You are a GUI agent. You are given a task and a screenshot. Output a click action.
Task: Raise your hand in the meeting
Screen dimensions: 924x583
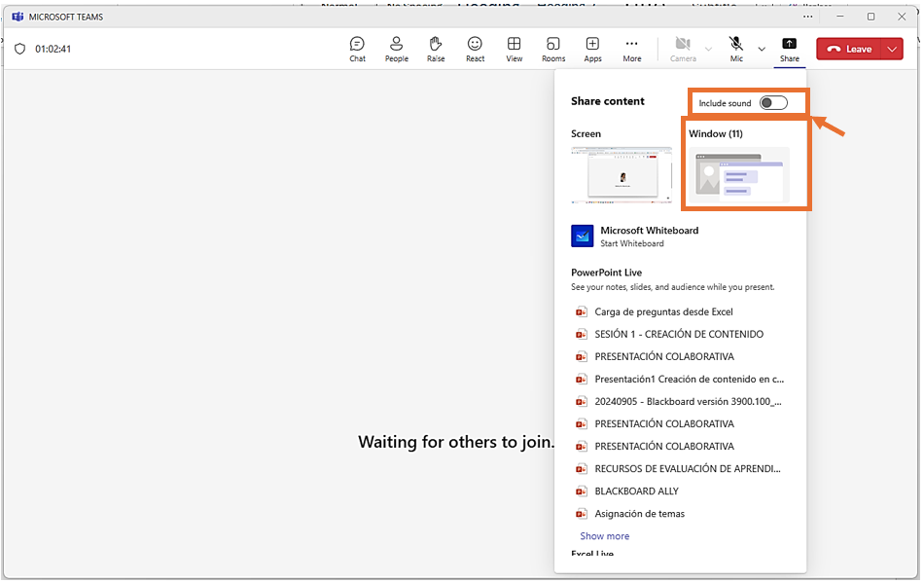[x=436, y=49]
